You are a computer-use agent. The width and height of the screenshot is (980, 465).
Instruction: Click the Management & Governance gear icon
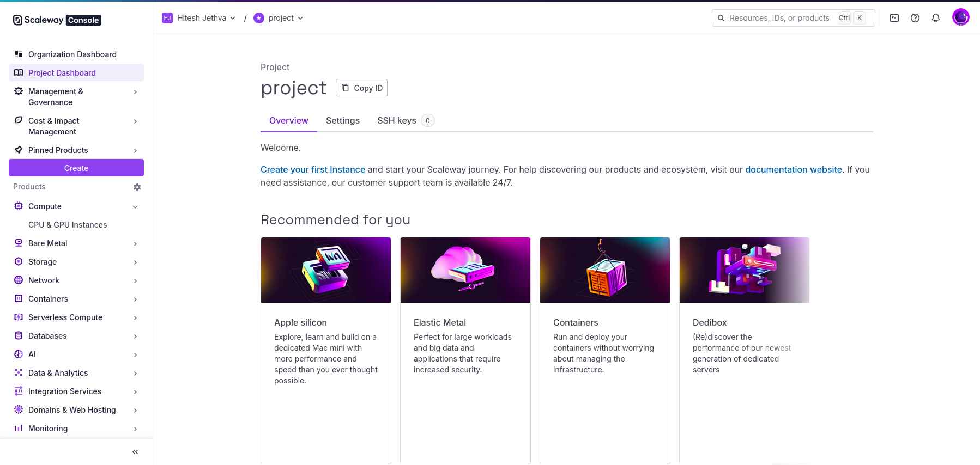click(19, 91)
